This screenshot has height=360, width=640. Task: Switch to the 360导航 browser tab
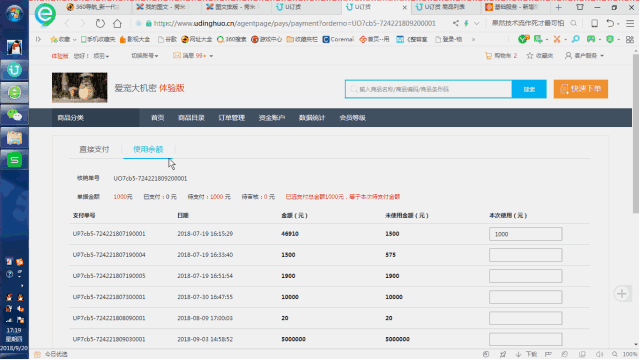click(x=96, y=7)
